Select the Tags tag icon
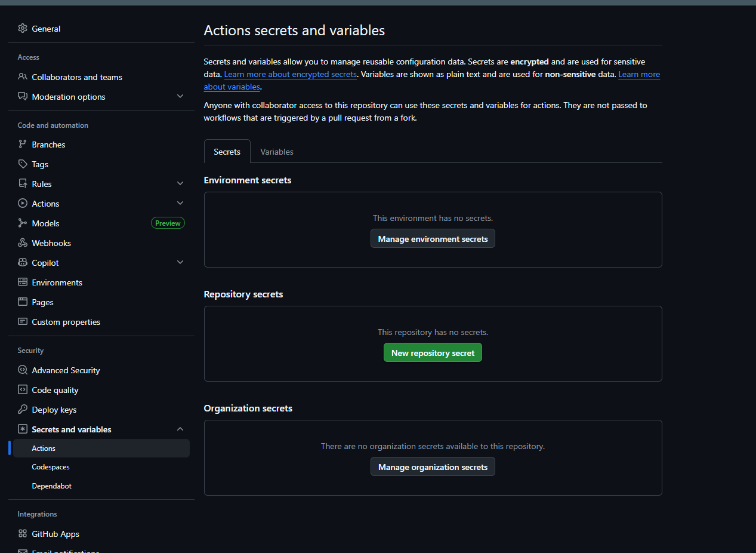The image size is (756, 553). tap(23, 164)
